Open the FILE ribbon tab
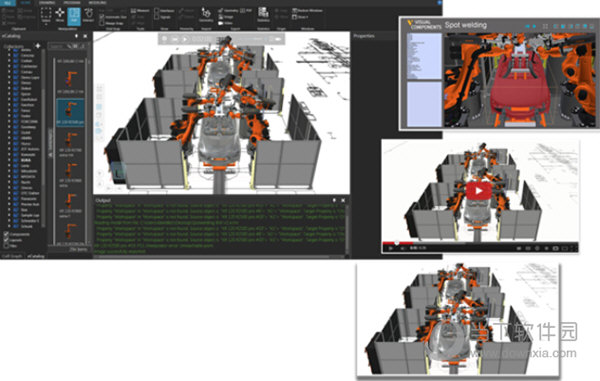This screenshot has height=381, width=600. click(x=8, y=3)
